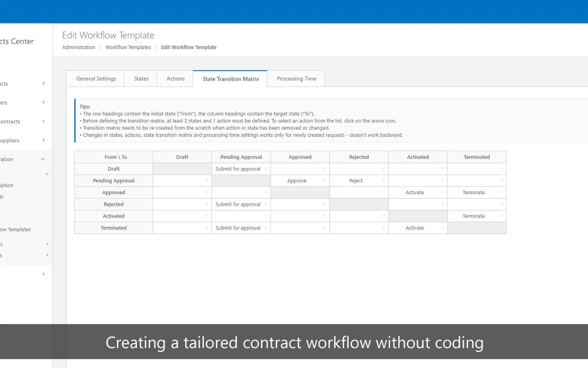Go to the Actions tab
Viewport: 588px width, 368px height.
[175, 79]
